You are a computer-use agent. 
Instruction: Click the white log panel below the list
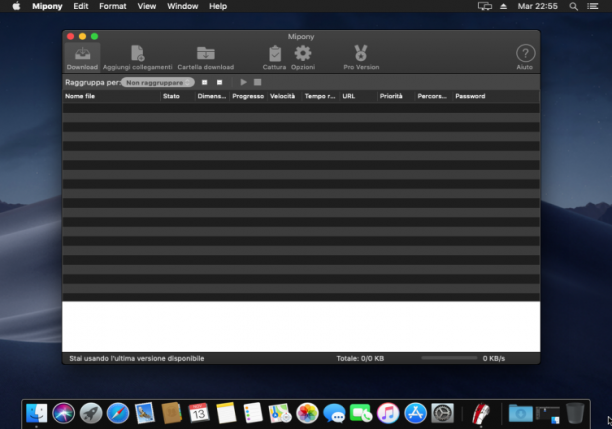301,327
